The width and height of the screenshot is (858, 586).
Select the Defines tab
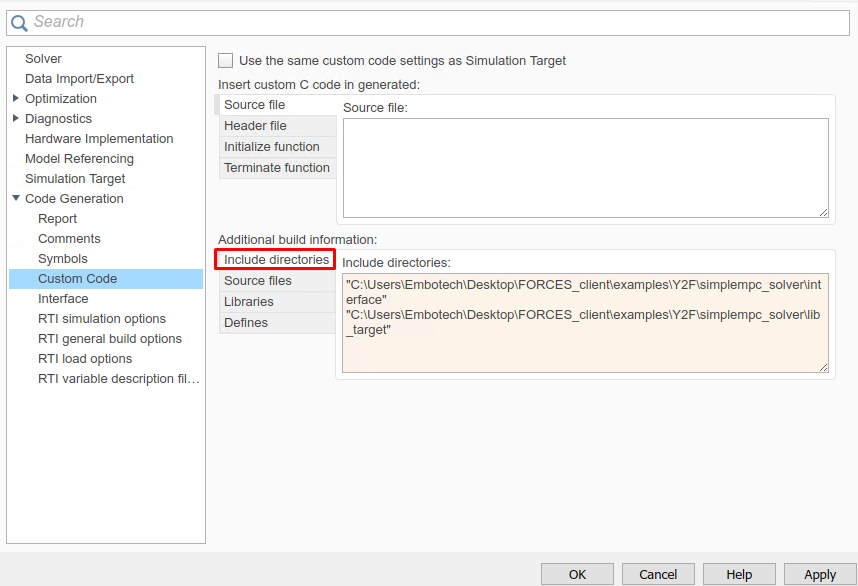246,323
